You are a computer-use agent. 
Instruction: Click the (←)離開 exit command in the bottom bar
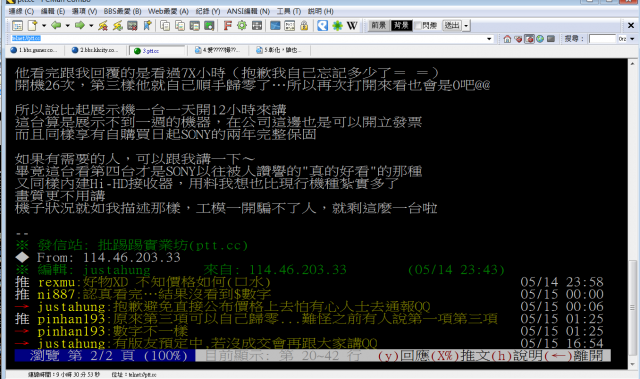(575, 356)
